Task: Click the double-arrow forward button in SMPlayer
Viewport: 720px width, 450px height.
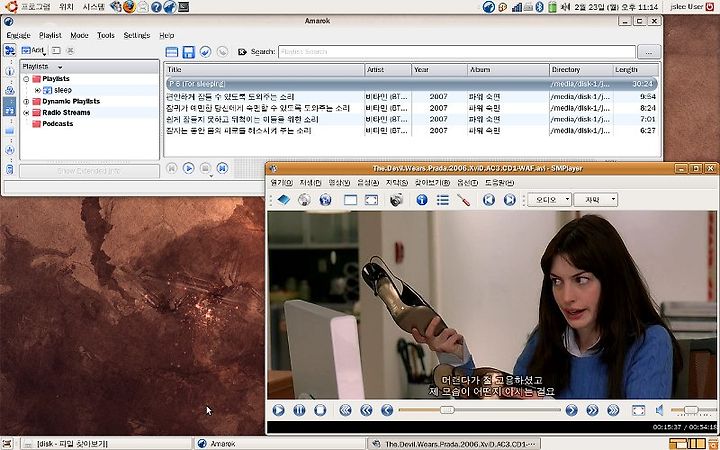Action: (x=592, y=410)
